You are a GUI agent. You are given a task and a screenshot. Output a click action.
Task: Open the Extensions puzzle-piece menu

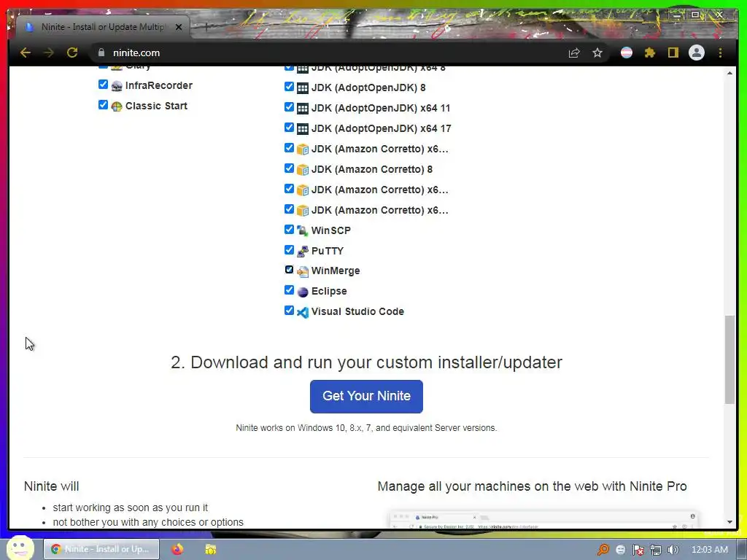coord(650,52)
